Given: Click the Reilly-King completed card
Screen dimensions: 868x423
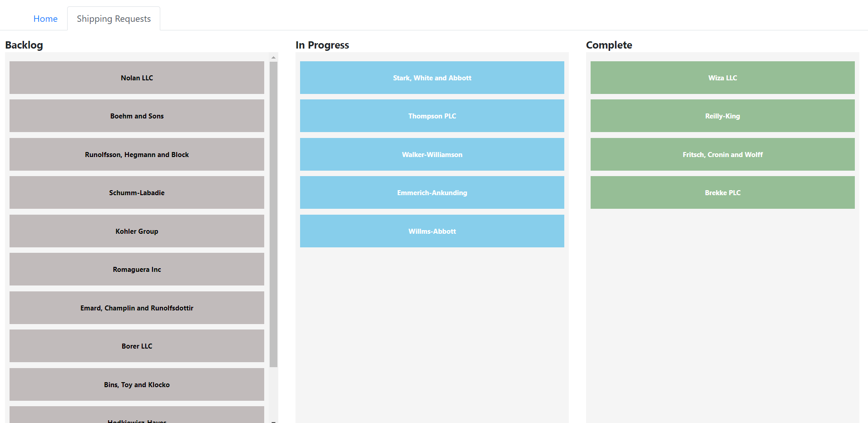Looking at the screenshot, I should pyautogui.click(x=722, y=116).
